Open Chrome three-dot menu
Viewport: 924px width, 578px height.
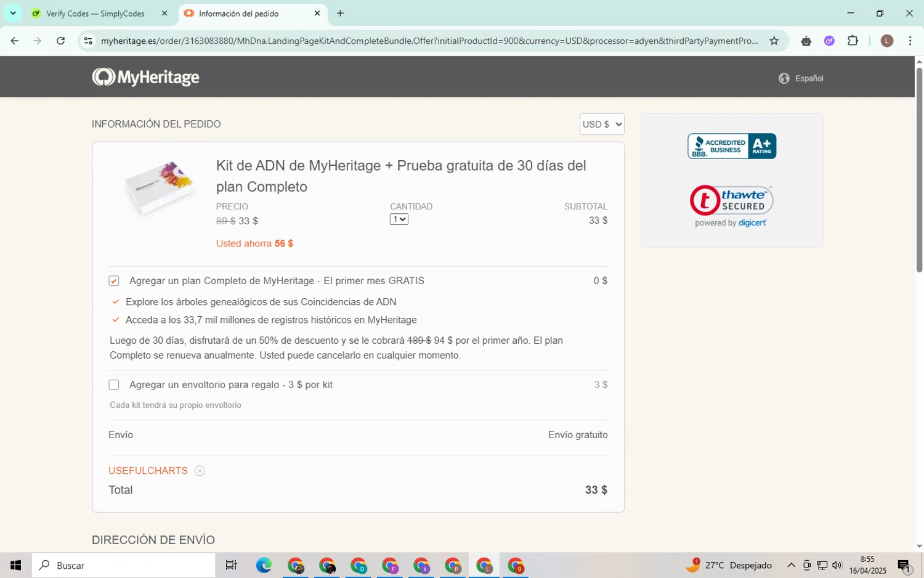[x=910, y=41]
